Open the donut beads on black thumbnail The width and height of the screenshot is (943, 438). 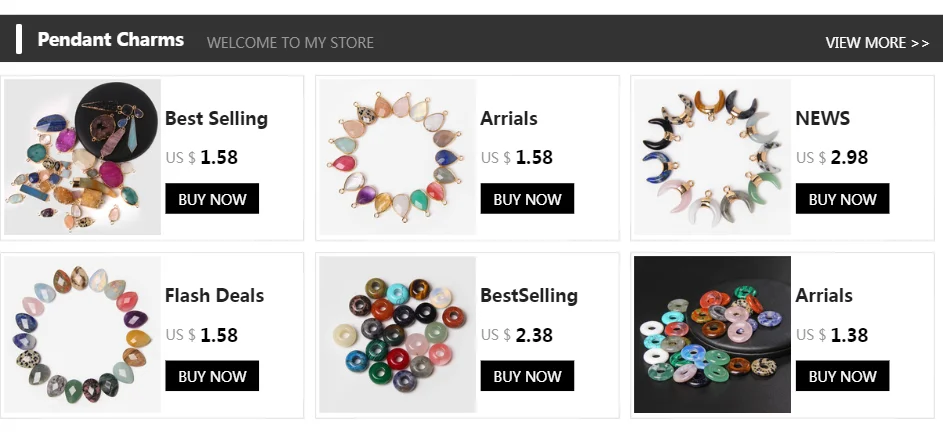click(x=712, y=335)
